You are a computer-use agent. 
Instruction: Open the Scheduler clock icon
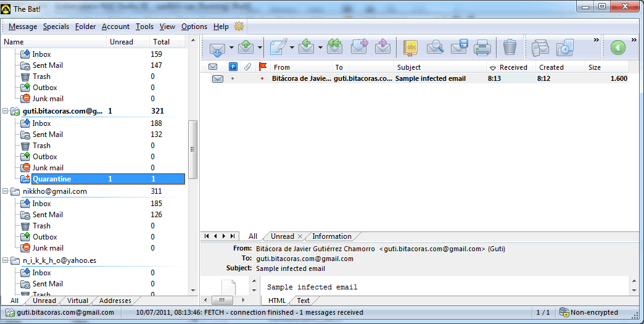click(x=565, y=48)
